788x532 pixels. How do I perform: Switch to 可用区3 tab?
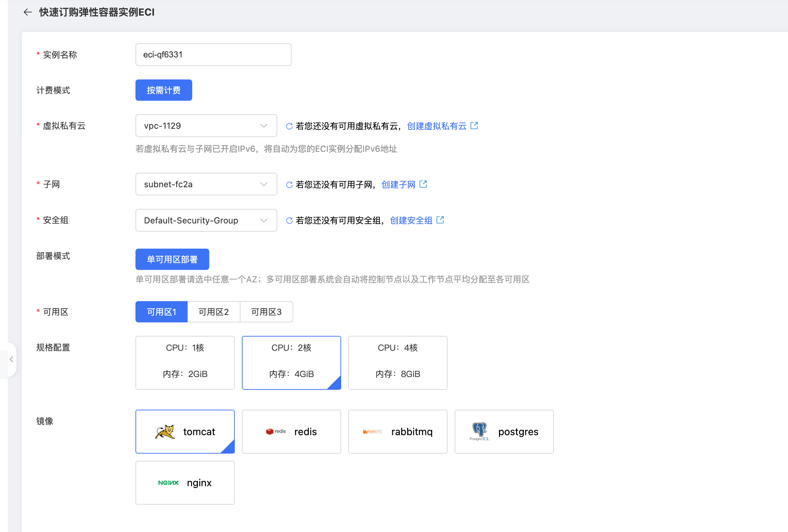pos(266,312)
